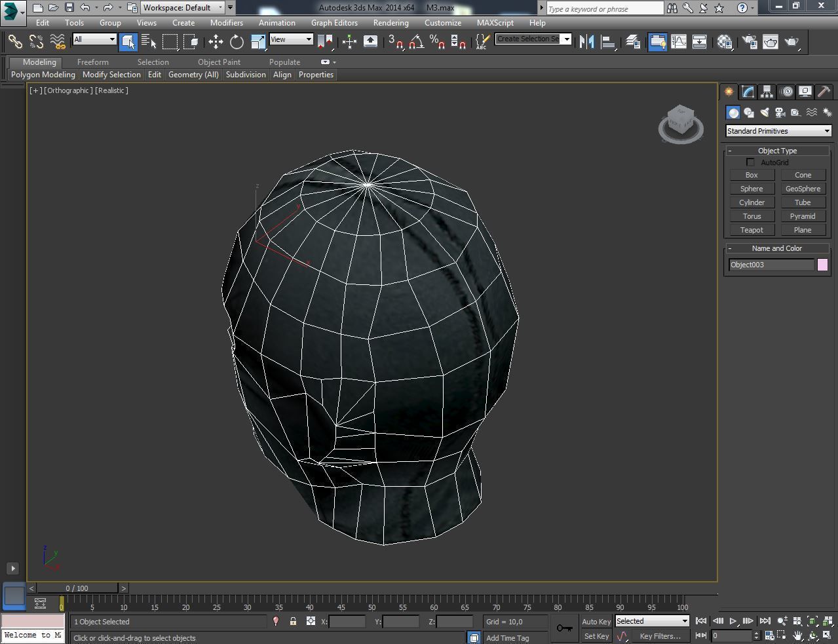Open the Schematic View
This screenshot has height=644, width=838.
700,42
